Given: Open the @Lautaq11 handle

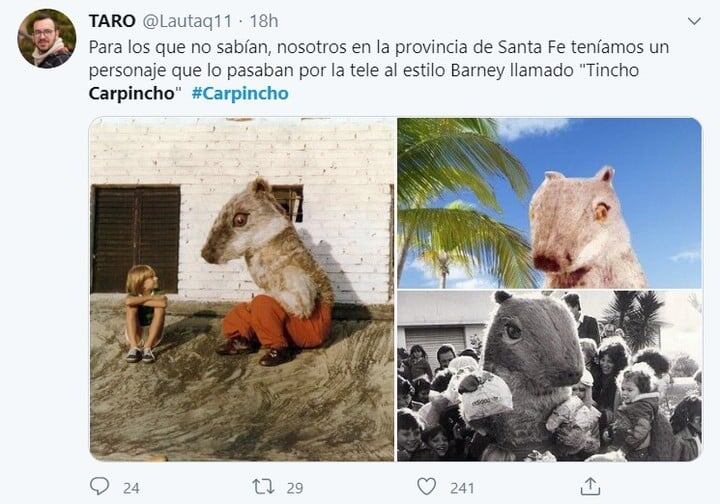Looking at the screenshot, I should tap(187, 21).
